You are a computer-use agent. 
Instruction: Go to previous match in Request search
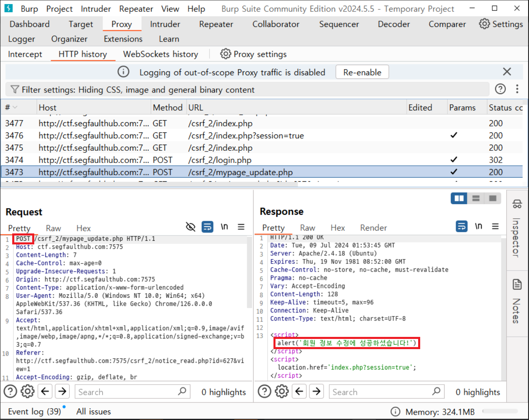coord(45,391)
